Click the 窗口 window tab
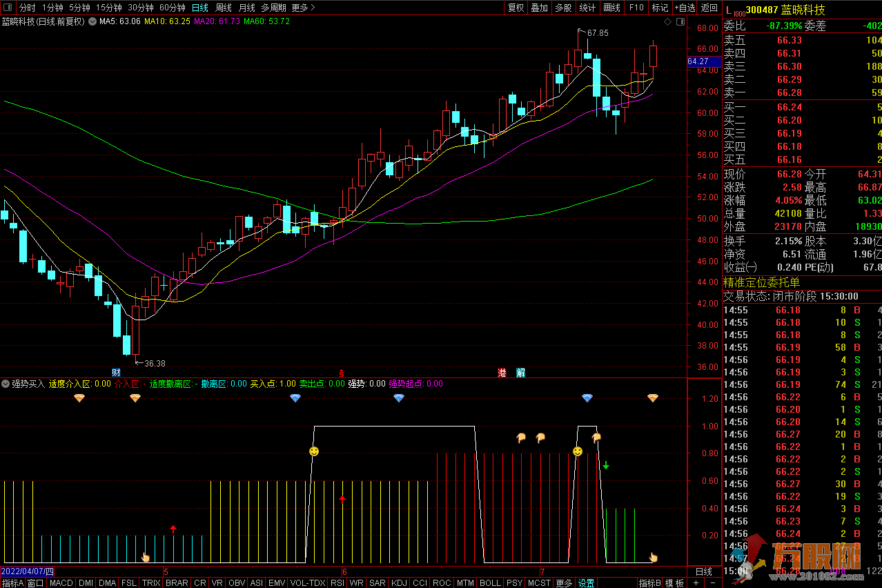 pos(35,583)
